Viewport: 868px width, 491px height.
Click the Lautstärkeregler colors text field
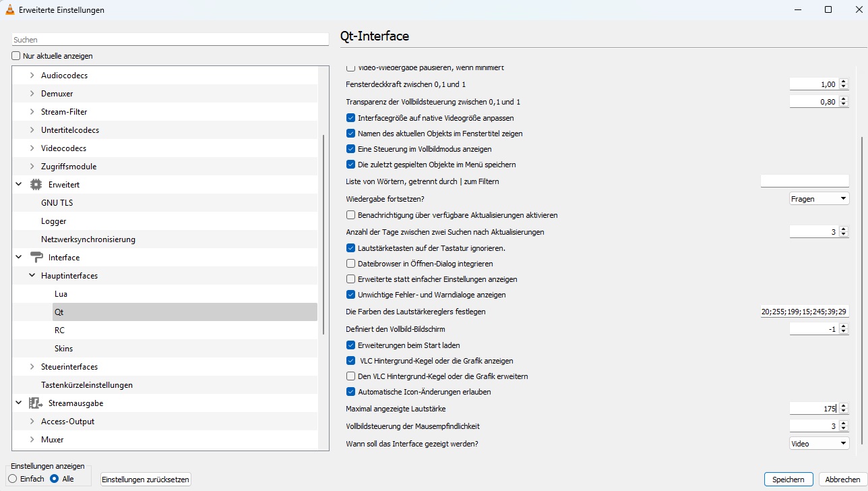pyautogui.click(x=804, y=312)
